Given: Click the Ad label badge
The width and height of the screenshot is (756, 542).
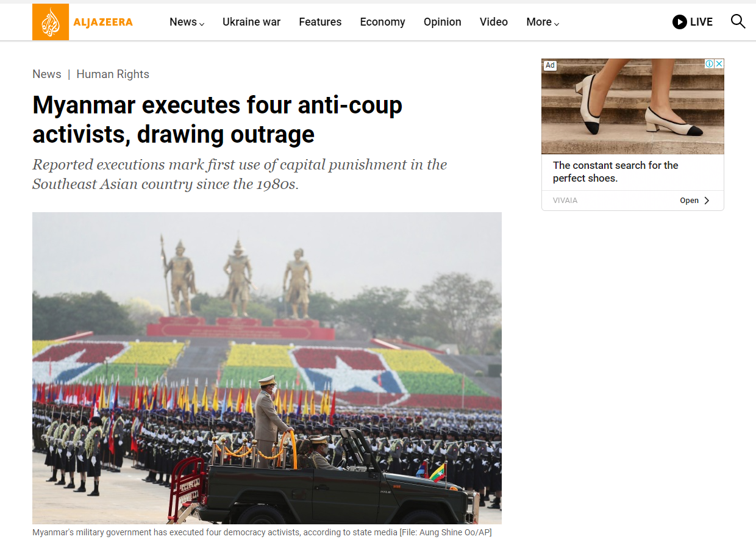Looking at the screenshot, I should 550,65.
